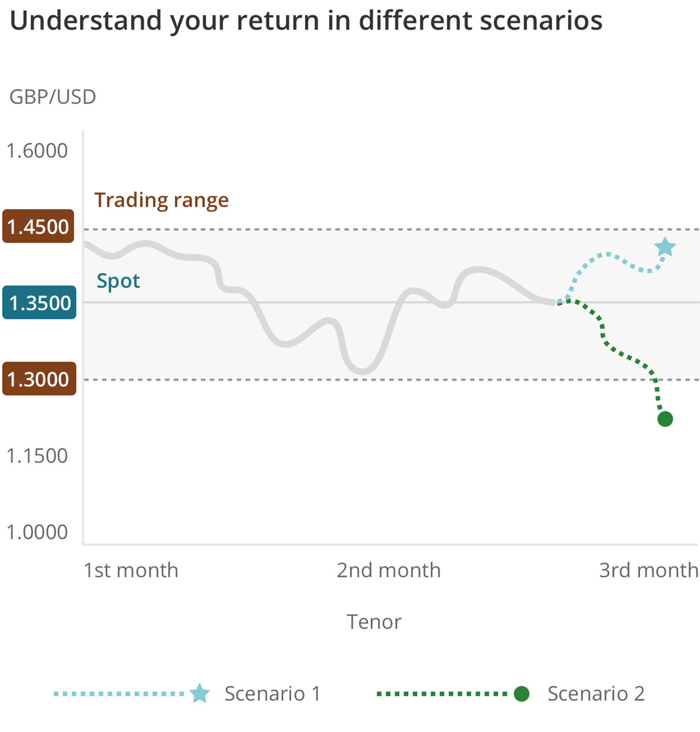The width and height of the screenshot is (700, 732).
Task: Click the 1.3000 lower range badge
Action: click(39, 379)
